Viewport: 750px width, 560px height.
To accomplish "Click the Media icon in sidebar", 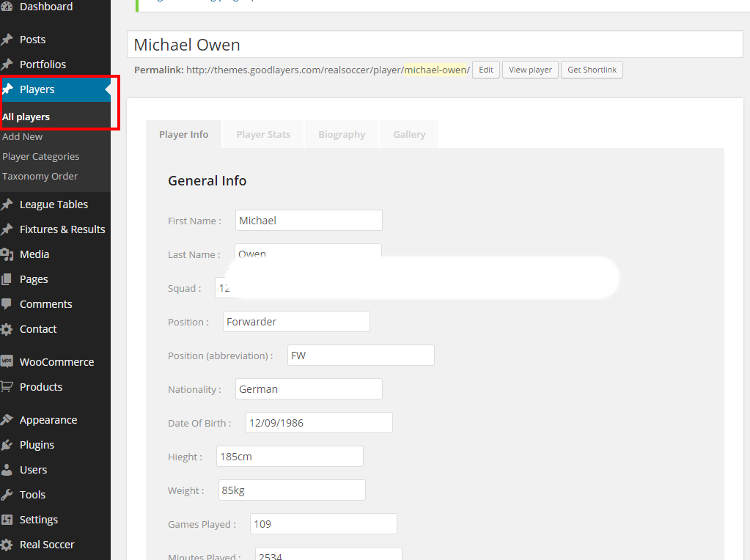I will tap(7, 254).
